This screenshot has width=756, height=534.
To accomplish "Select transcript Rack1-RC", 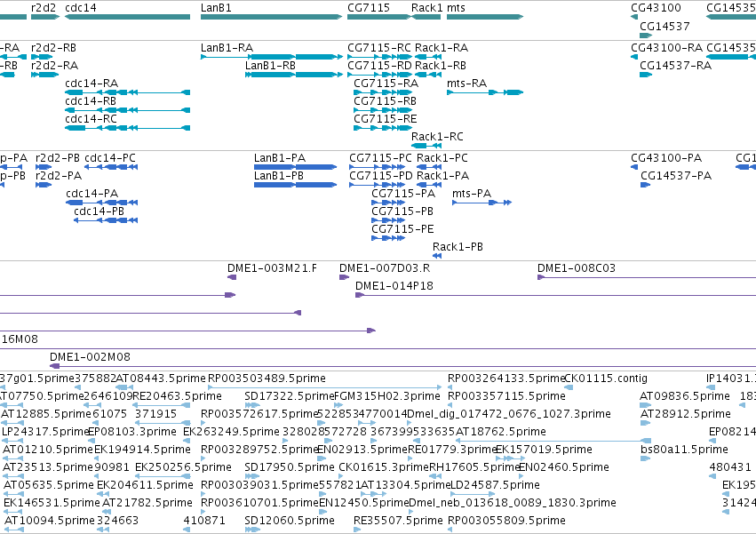I will tap(426, 146).
